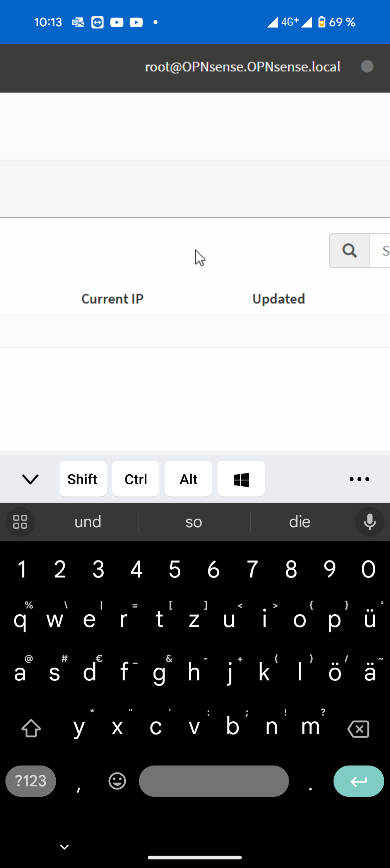
Task: Toggle the Alt modifier key
Action: pos(188,479)
